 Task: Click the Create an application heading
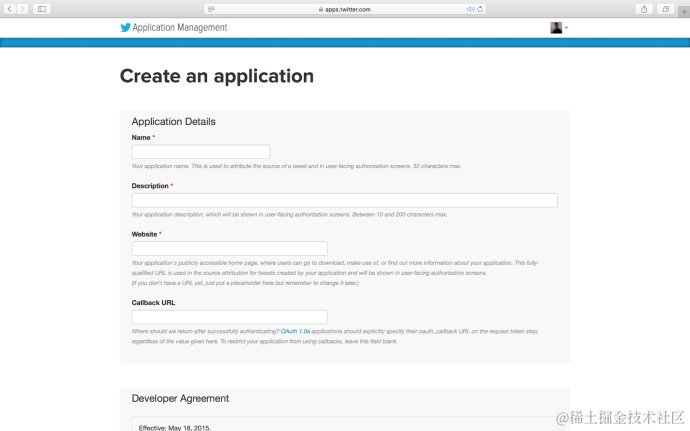click(217, 76)
